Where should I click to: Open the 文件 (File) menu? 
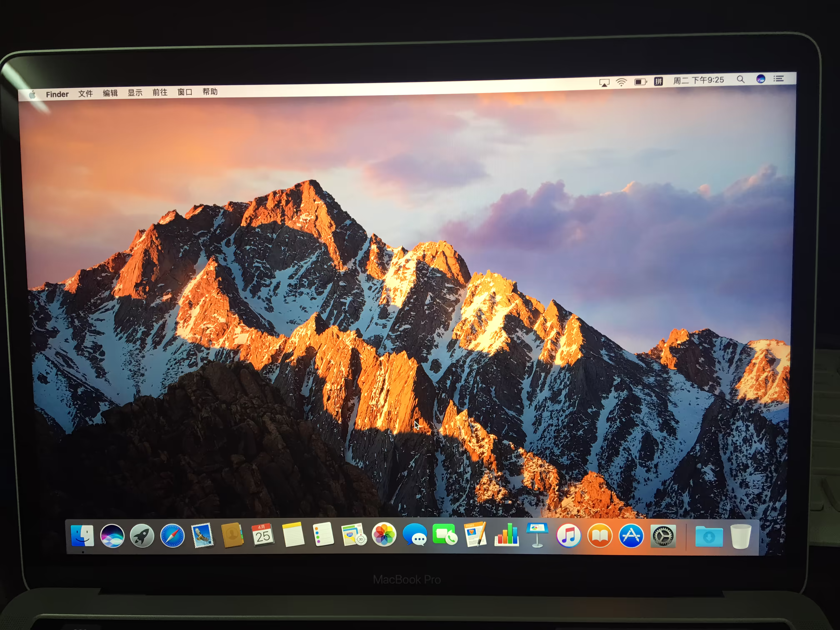pyautogui.click(x=85, y=93)
